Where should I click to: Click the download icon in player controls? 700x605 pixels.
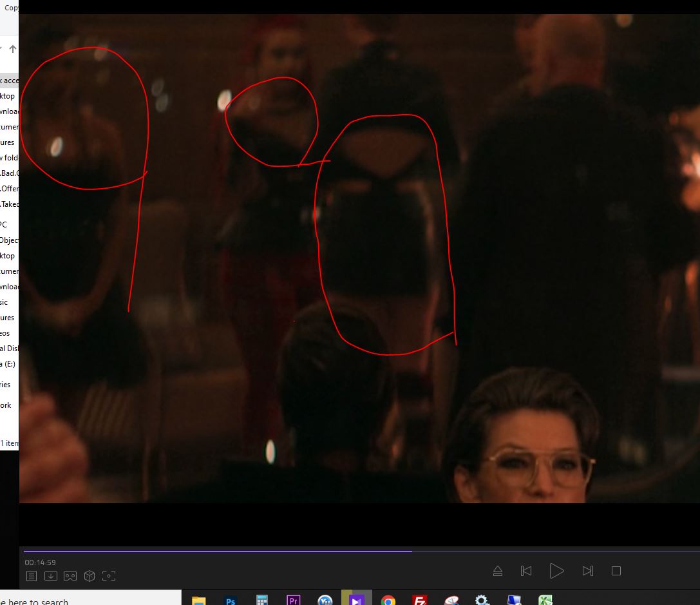[51, 576]
